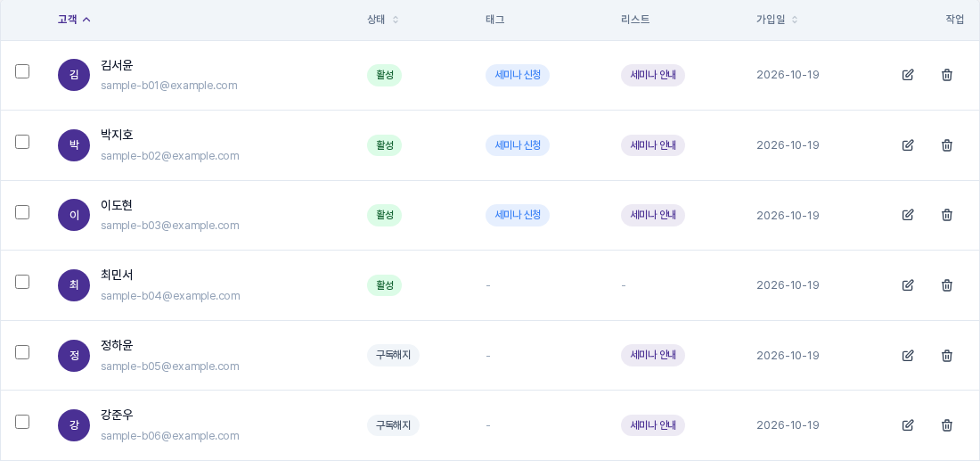The height and width of the screenshot is (461, 980).
Task: Edit the 이도현 row
Action: [x=908, y=215]
